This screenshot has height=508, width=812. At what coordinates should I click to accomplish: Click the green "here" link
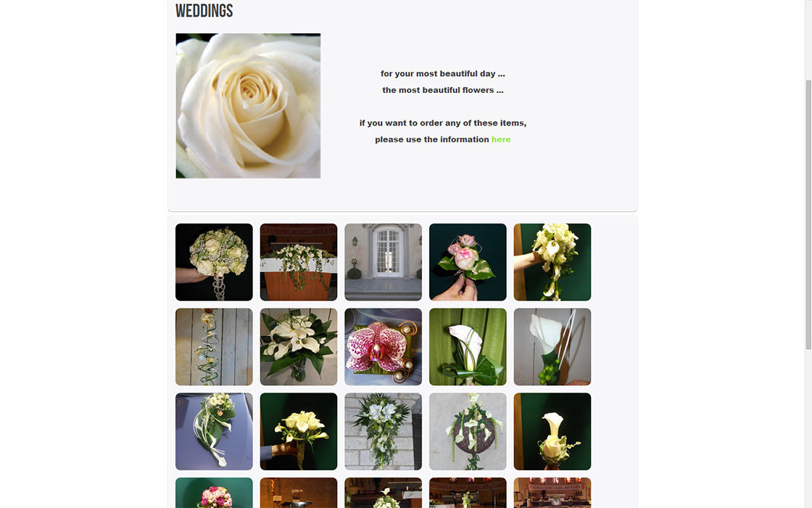(x=501, y=139)
